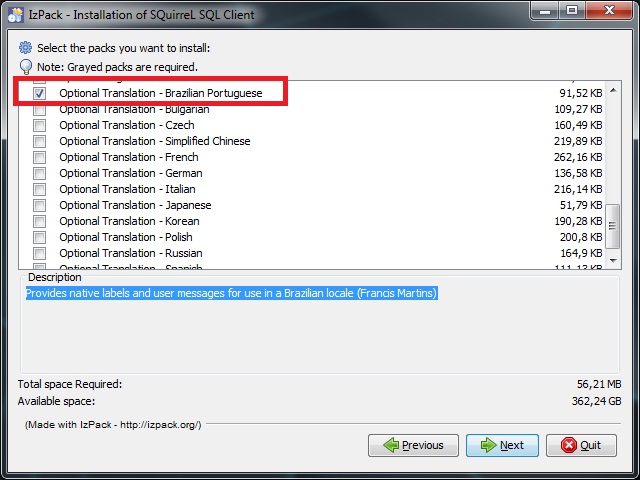
Task: Uncheck the Brazilian Portuguese translation checkbox
Action: click(x=40, y=93)
